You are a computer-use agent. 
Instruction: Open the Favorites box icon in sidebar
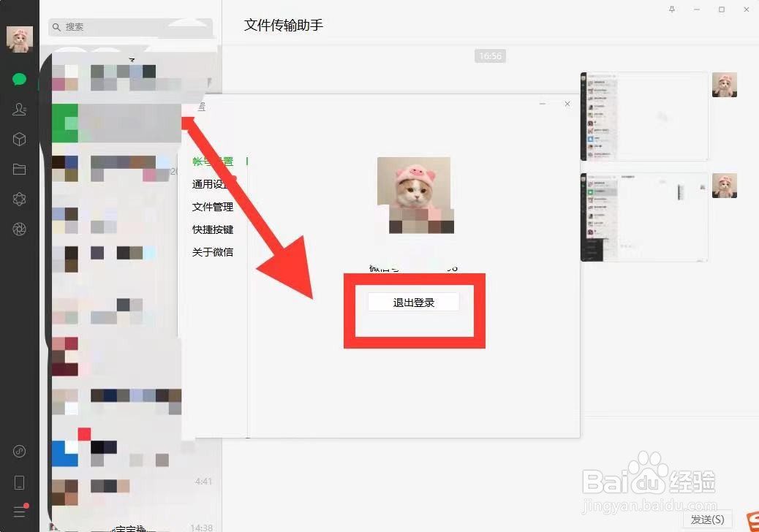click(19, 139)
